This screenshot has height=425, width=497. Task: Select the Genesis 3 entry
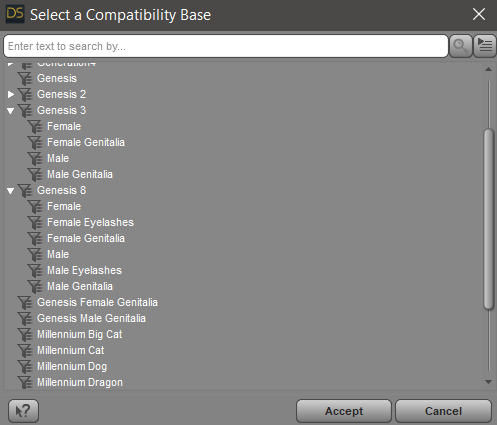[61, 110]
